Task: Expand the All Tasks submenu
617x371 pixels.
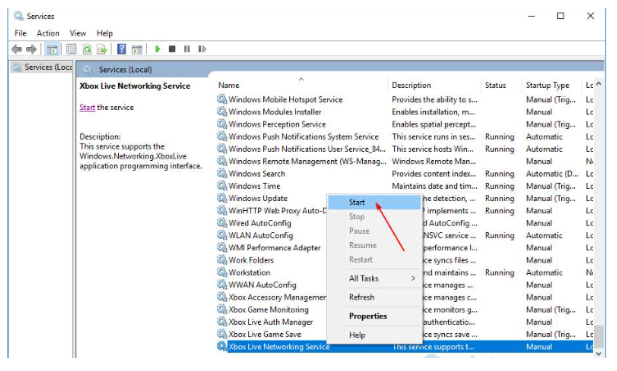Action: point(374,279)
